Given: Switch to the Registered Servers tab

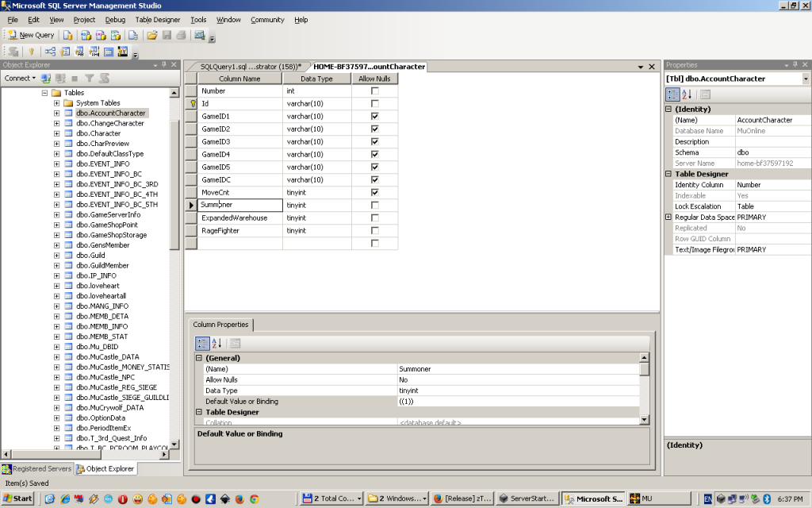Looking at the screenshot, I should pos(36,469).
